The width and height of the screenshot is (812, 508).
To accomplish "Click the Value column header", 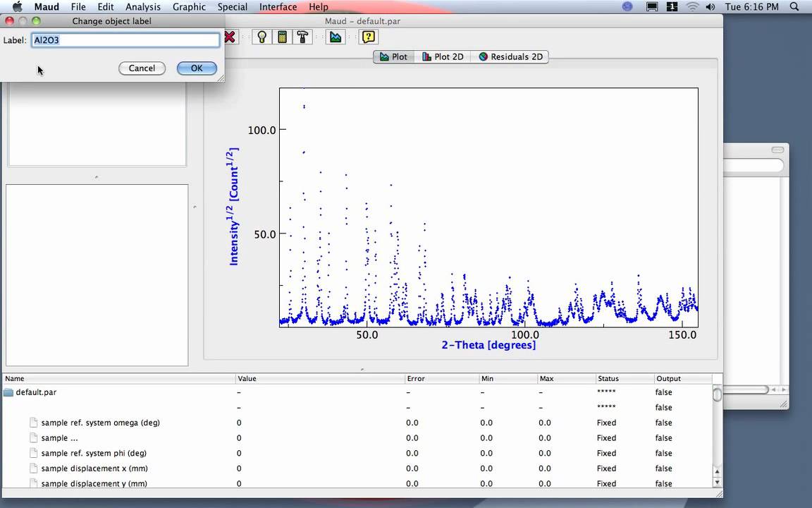I will pyautogui.click(x=320, y=378).
